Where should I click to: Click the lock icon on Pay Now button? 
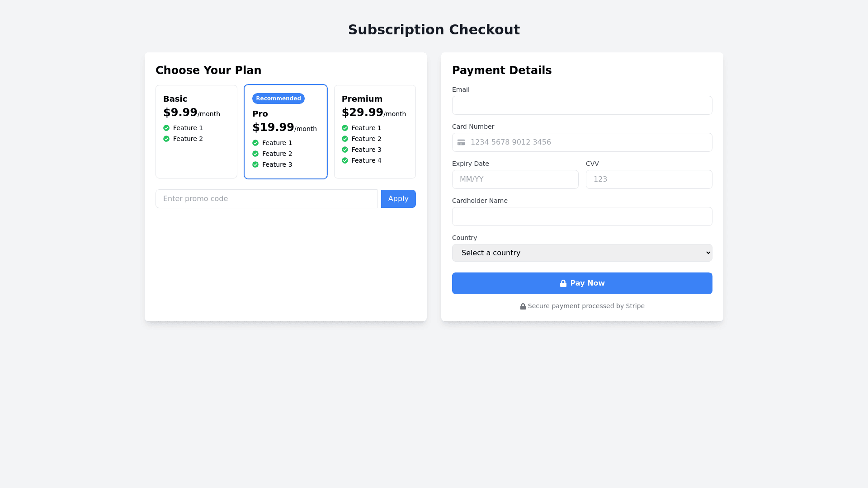(563, 283)
